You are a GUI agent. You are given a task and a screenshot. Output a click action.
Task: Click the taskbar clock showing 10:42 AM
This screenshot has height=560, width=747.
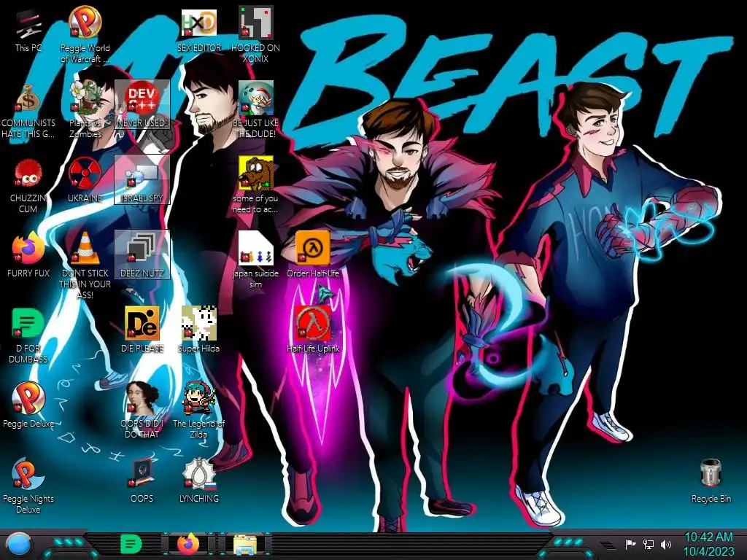(x=708, y=544)
